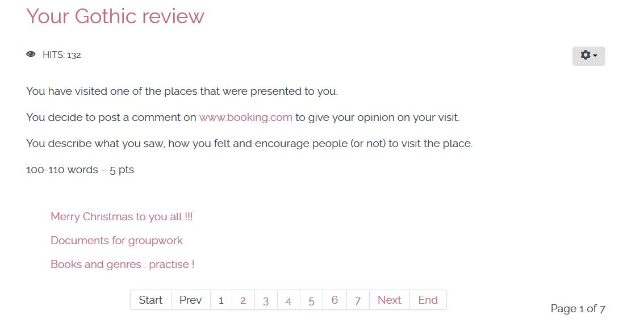Click the Next pagination button
This screenshot has height=327, width=644.
point(390,300)
